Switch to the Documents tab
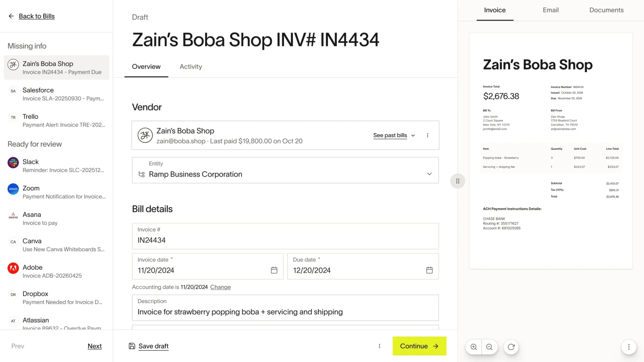Screen dimensions: 644x362 pos(606,10)
